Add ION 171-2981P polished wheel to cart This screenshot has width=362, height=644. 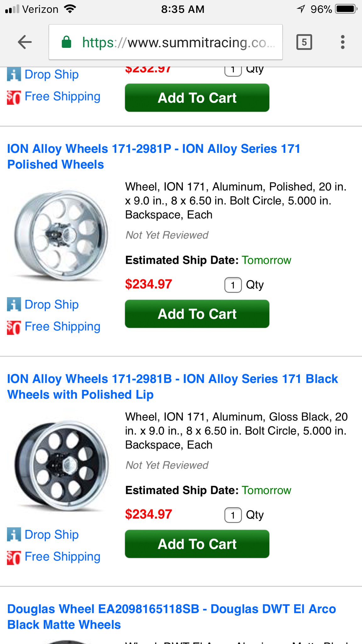(197, 314)
